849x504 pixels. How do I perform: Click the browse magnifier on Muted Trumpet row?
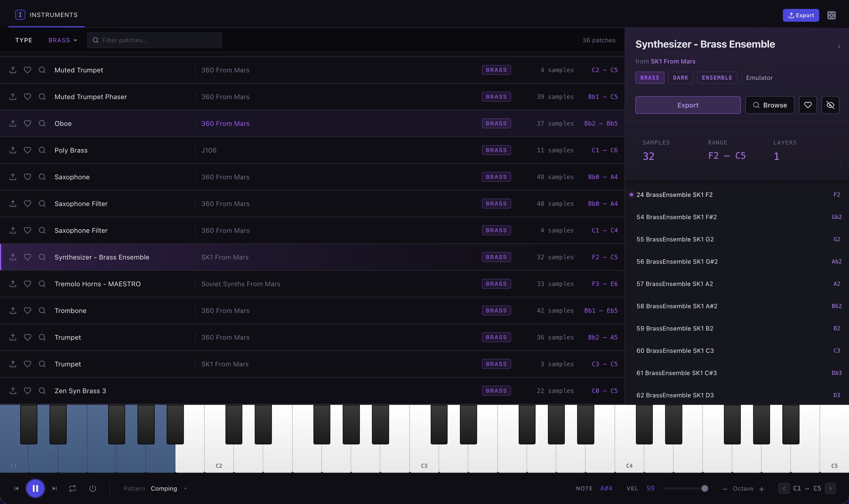tap(42, 70)
